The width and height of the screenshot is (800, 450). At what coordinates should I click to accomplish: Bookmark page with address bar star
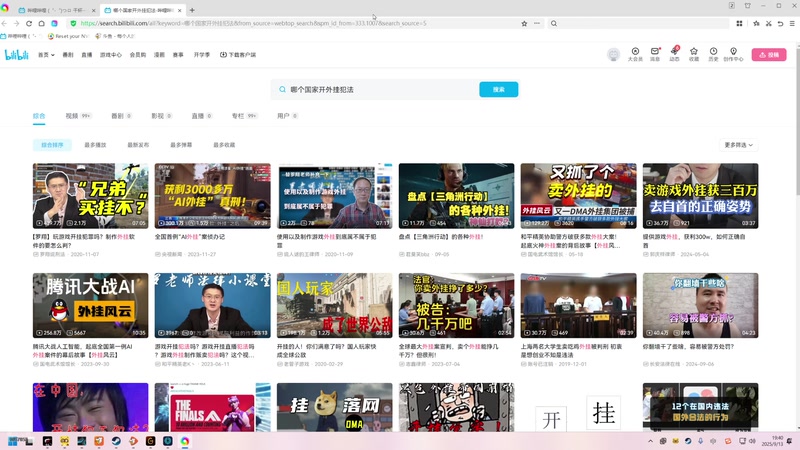click(x=524, y=23)
